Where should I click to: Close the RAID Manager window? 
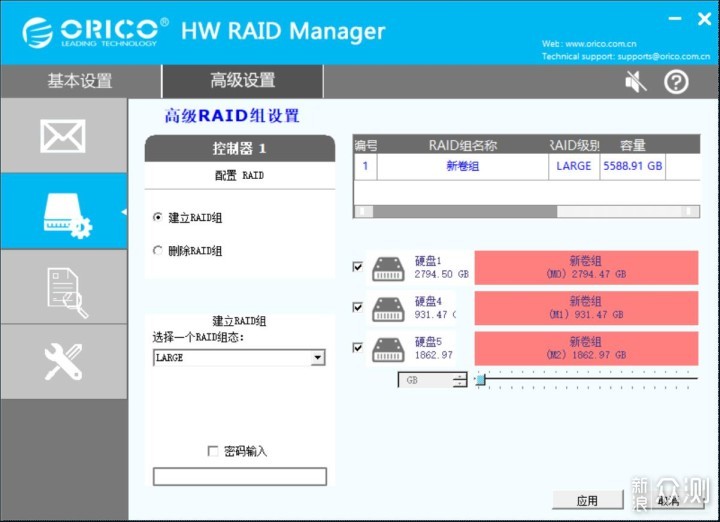coord(704,19)
